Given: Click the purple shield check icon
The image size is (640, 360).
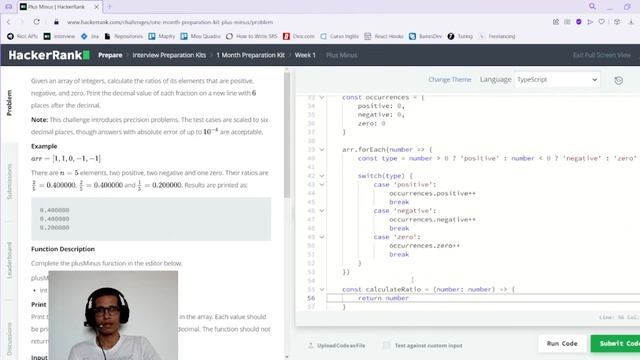Looking at the screenshot, I should [579, 22].
